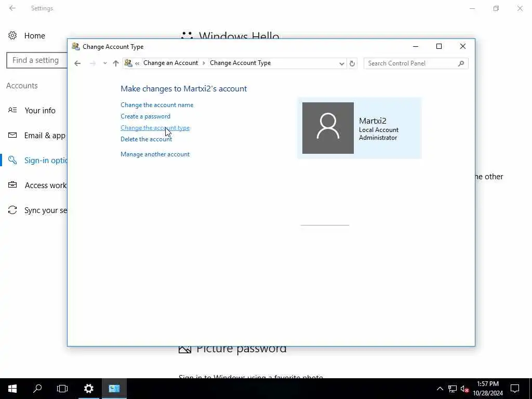Click Delete the account link
Image resolution: width=532 pixels, height=399 pixels.
pos(146,139)
